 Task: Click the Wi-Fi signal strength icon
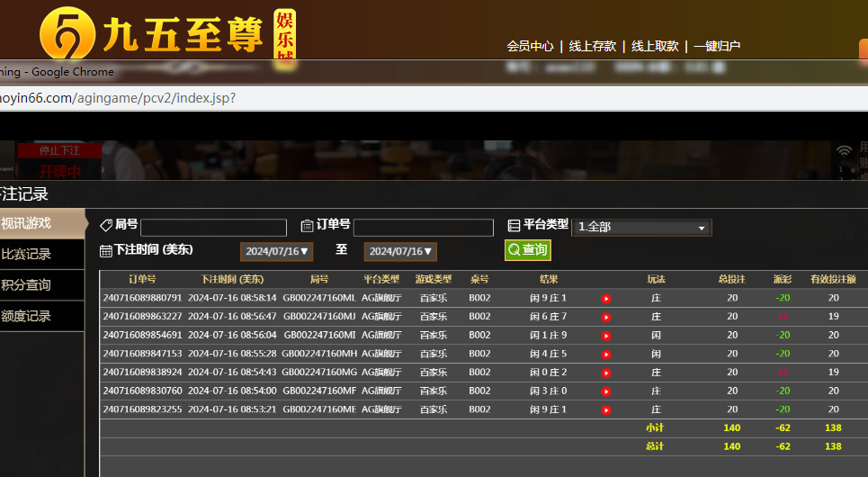[x=844, y=151]
